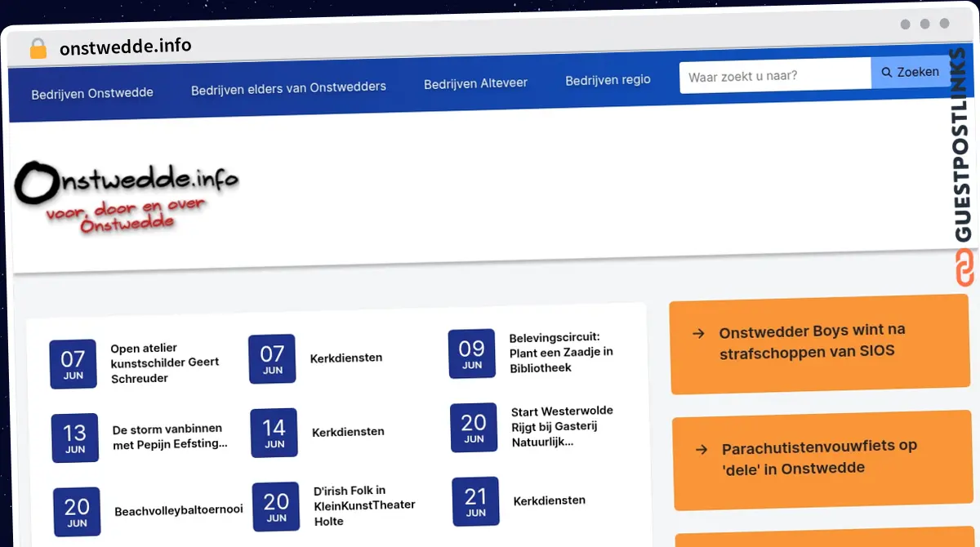Open the Kerkdiensten event of 21 June
Image resolution: width=980 pixels, height=547 pixels.
550,500
